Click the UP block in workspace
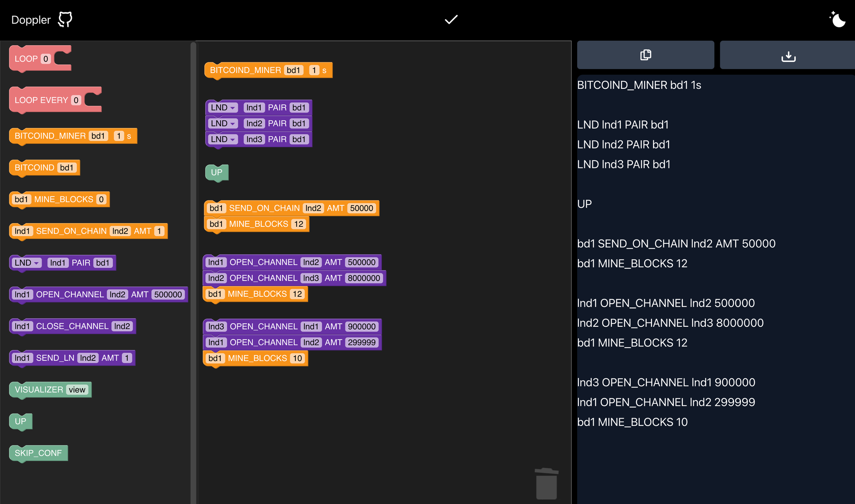The image size is (855, 504). pos(217,173)
